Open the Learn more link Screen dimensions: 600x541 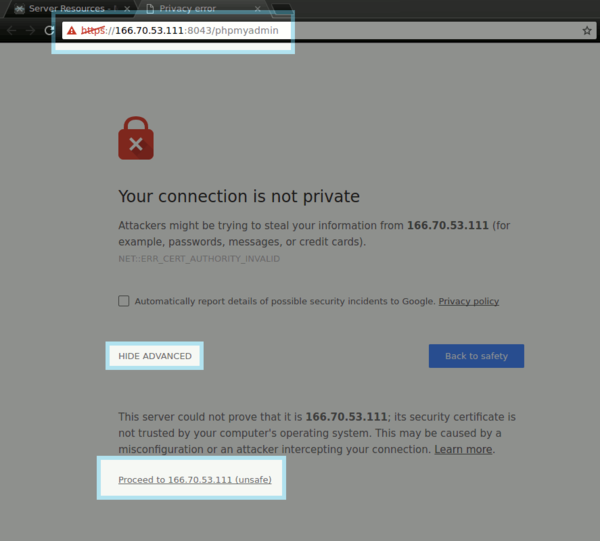coord(463,450)
